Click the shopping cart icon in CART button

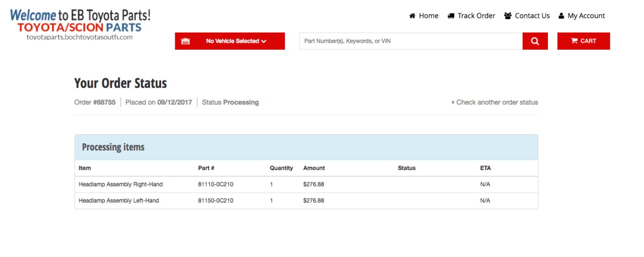pos(574,41)
